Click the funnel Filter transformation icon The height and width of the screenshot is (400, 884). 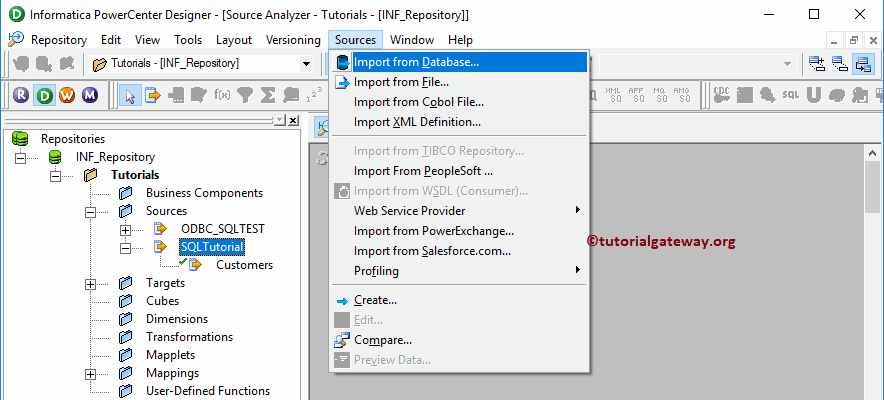(244, 95)
